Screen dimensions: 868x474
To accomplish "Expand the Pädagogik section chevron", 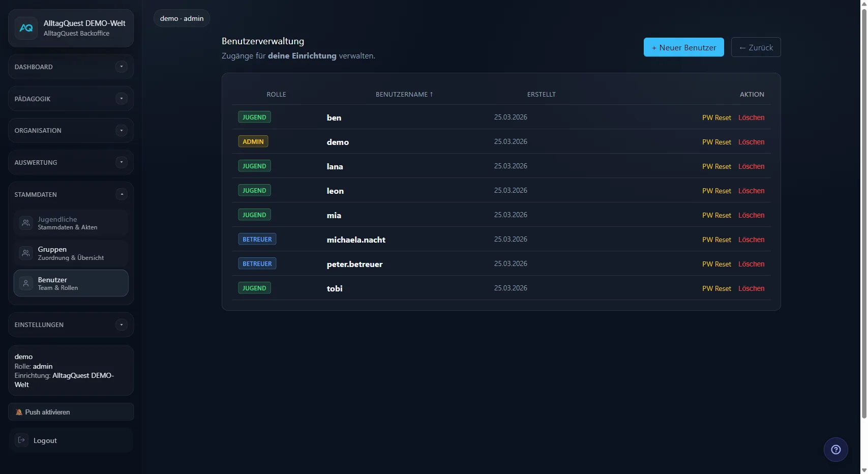I will (x=121, y=99).
